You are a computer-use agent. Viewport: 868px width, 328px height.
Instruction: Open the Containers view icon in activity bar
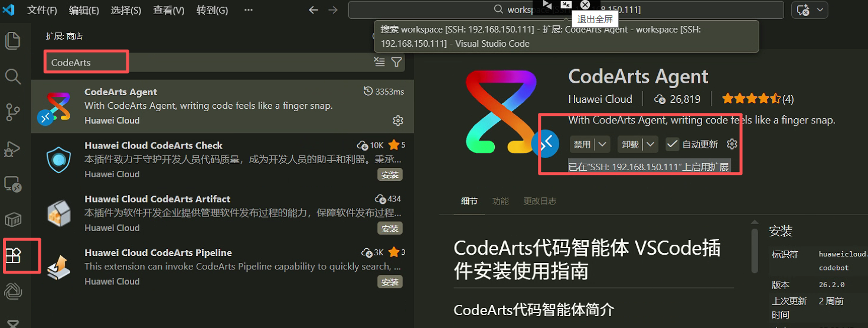[x=13, y=220]
